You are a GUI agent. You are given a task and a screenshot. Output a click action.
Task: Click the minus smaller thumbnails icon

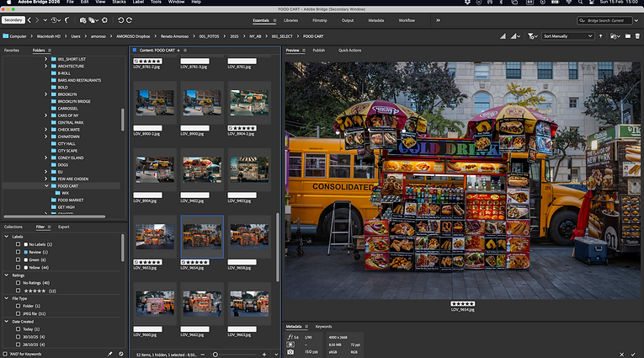(x=203, y=355)
